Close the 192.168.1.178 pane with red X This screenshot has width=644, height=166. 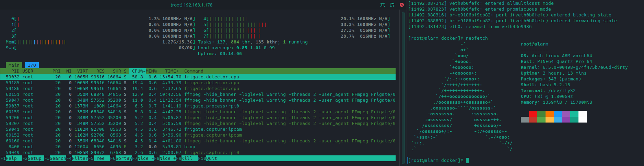[x=402, y=5]
